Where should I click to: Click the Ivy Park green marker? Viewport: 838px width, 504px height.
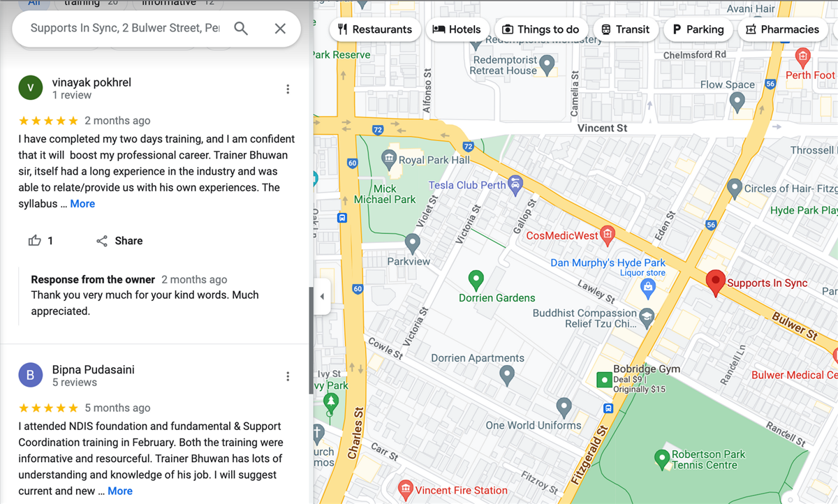pyautogui.click(x=331, y=402)
